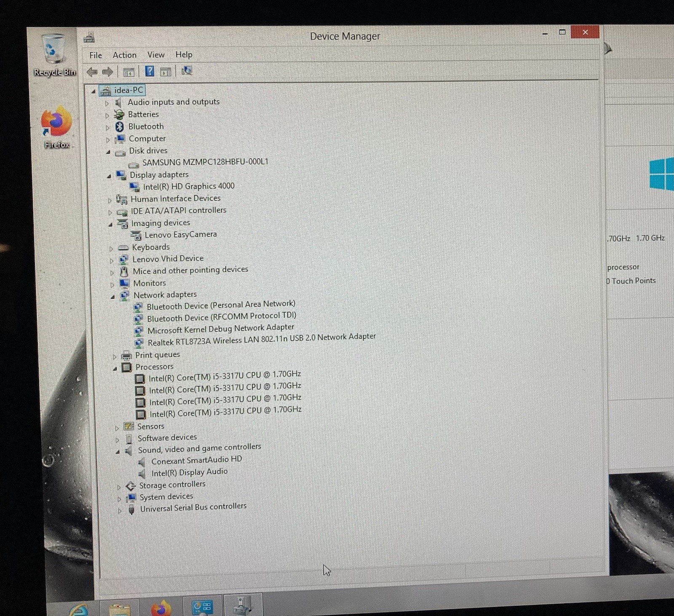Click the Software devices icon

pos(129,439)
